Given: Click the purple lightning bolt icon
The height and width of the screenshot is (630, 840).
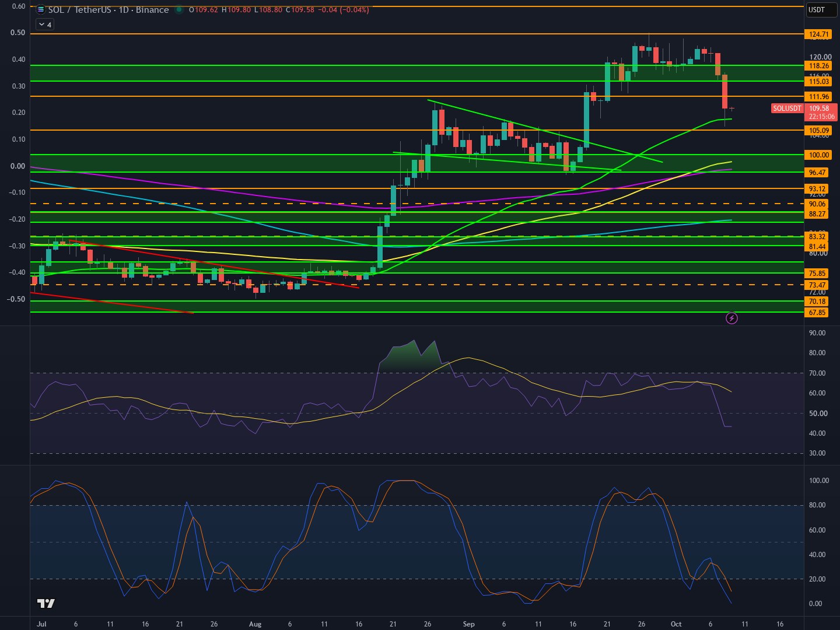Looking at the screenshot, I should pyautogui.click(x=731, y=318).
